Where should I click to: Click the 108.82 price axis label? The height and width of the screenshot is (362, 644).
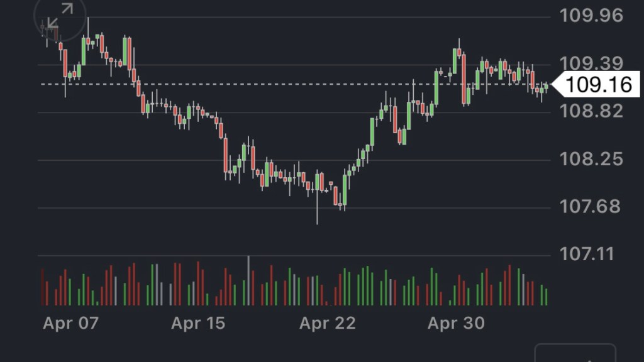tap(591, 111)
